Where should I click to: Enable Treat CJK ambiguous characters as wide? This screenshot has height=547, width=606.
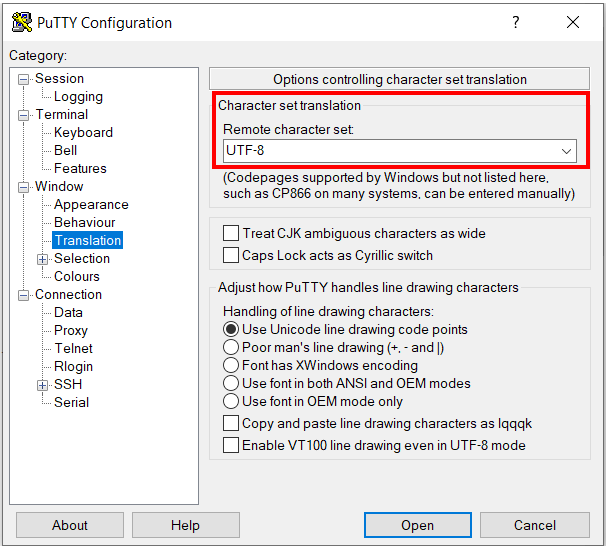[x=231, y=233]
